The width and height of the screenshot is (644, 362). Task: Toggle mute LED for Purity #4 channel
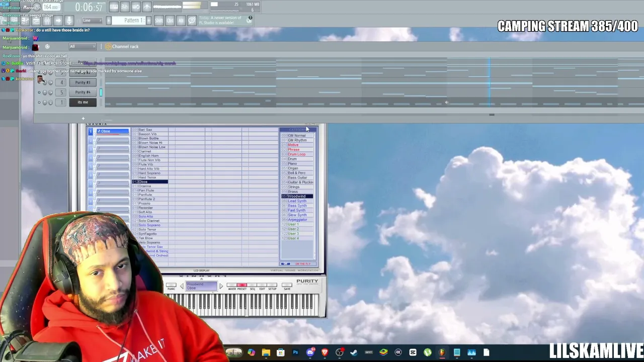[x=39, y=93]
